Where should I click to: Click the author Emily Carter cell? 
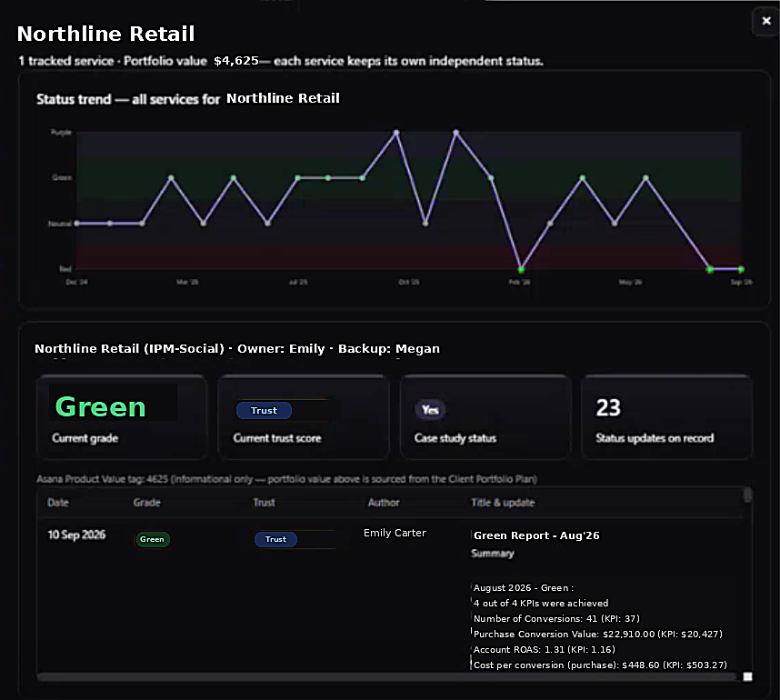pyautogui.click(x=395, y=533)
